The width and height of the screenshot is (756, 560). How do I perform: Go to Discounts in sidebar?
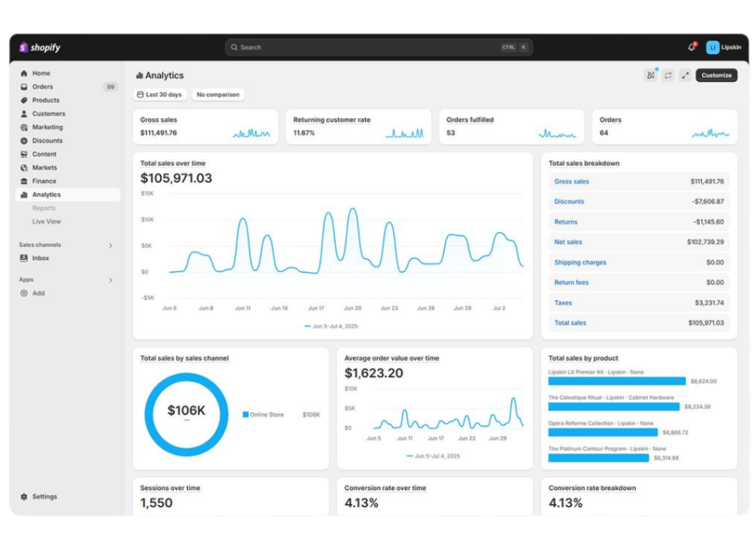click(47, 141)
